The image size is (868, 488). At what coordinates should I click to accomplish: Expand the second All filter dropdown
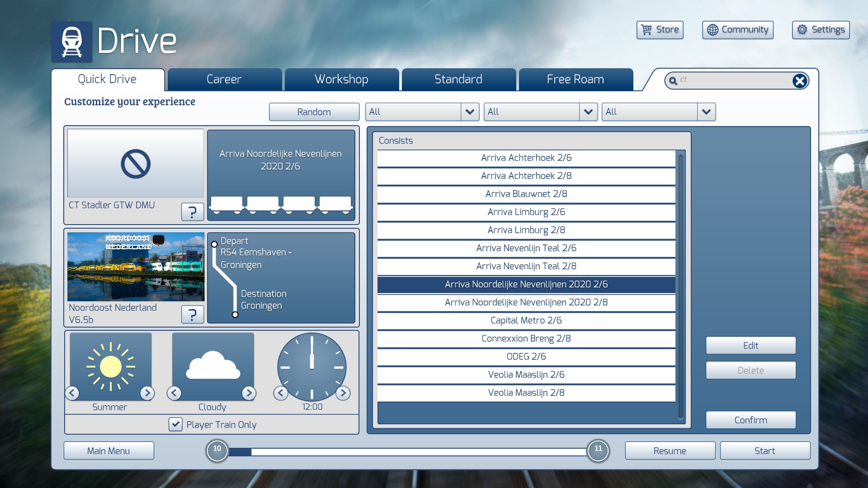click(588, 112)
